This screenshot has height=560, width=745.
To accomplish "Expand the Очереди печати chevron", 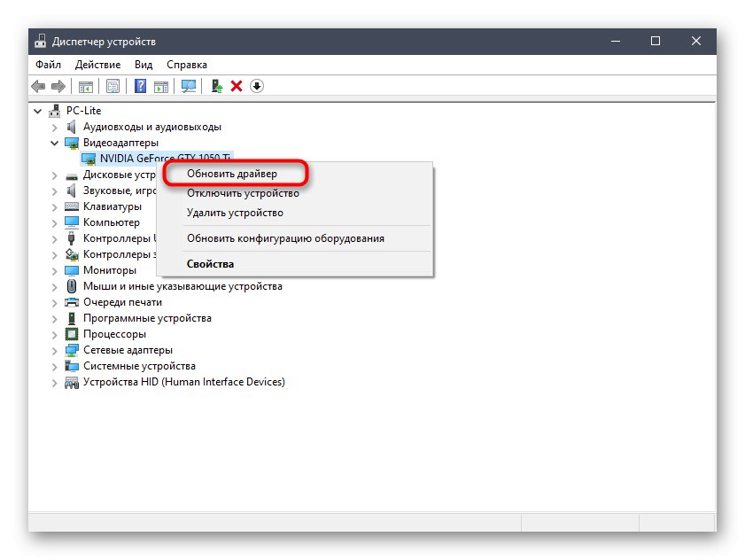I will pos(55,303).
